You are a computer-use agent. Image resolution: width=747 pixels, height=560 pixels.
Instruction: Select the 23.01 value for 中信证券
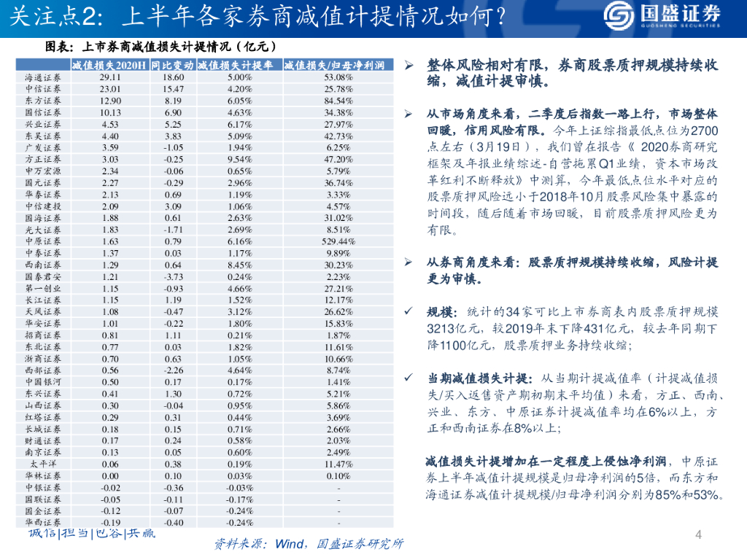pos(110,89)
